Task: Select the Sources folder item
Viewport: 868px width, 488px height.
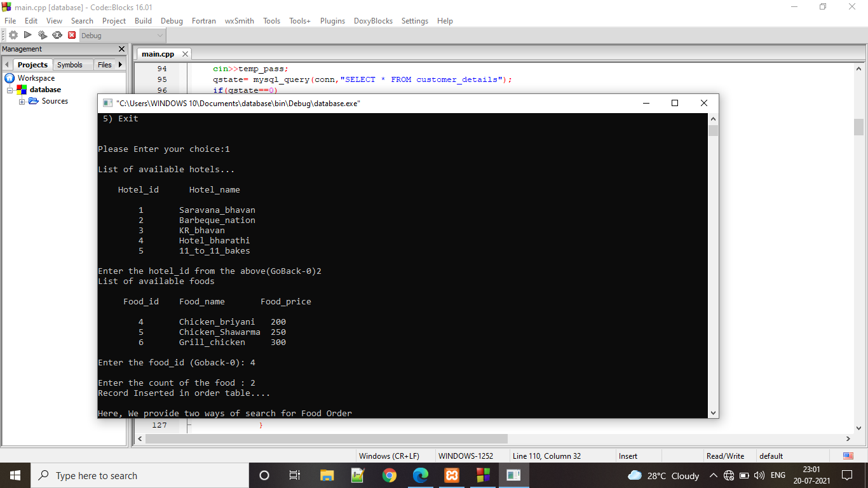Action: tap(55, 101)
